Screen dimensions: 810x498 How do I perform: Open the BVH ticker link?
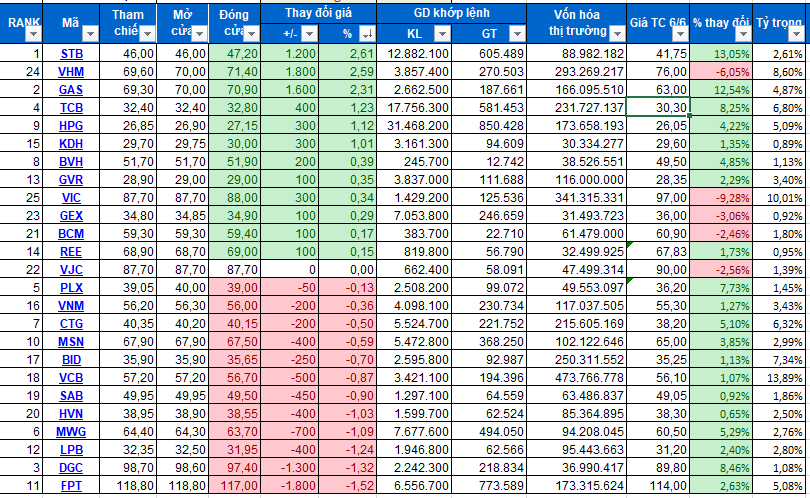point(71,162)
